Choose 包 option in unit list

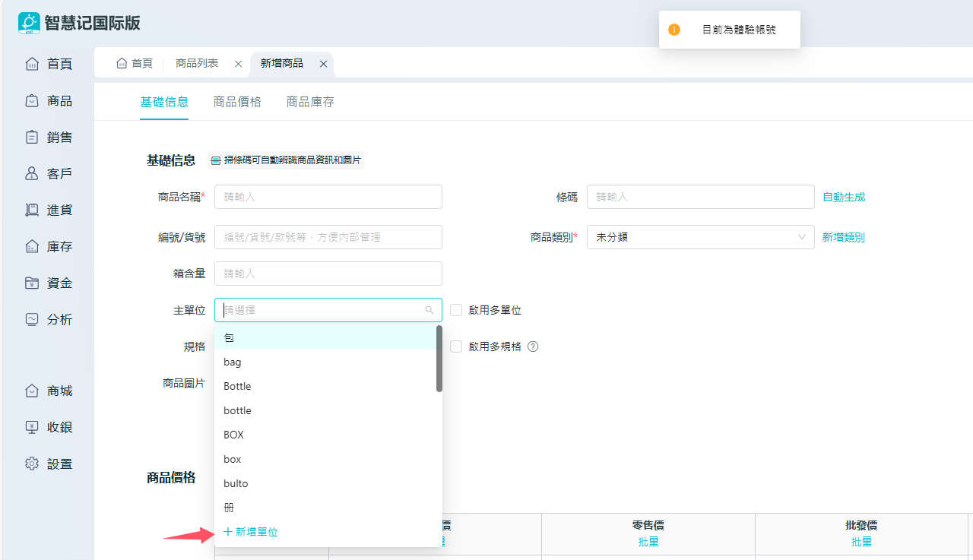(229, 337)
